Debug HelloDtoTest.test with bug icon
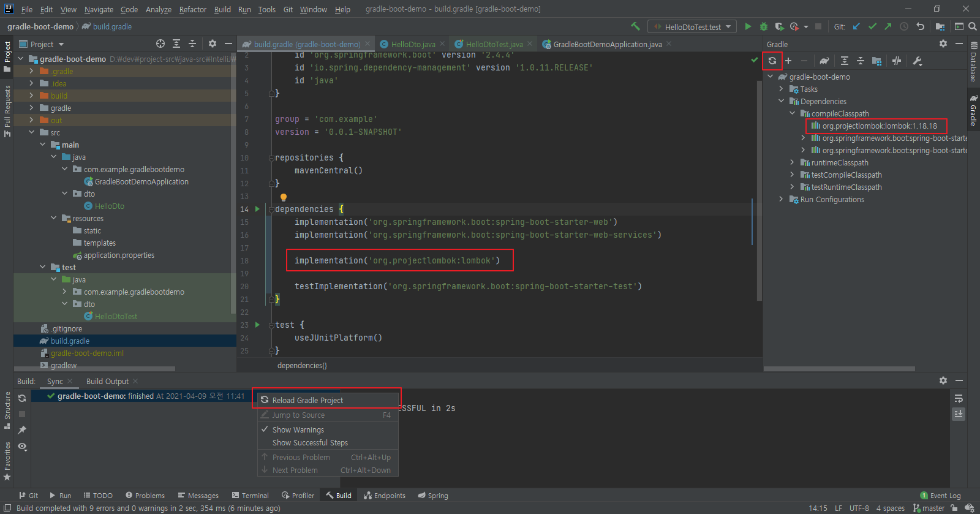 764,26
